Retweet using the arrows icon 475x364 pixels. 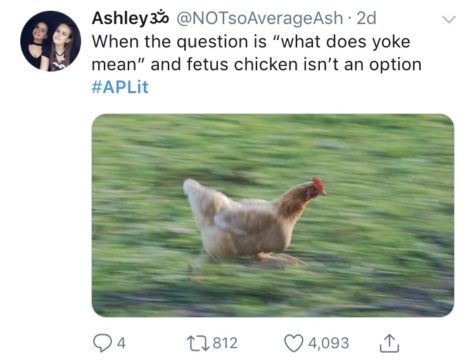tap(198, 343)
